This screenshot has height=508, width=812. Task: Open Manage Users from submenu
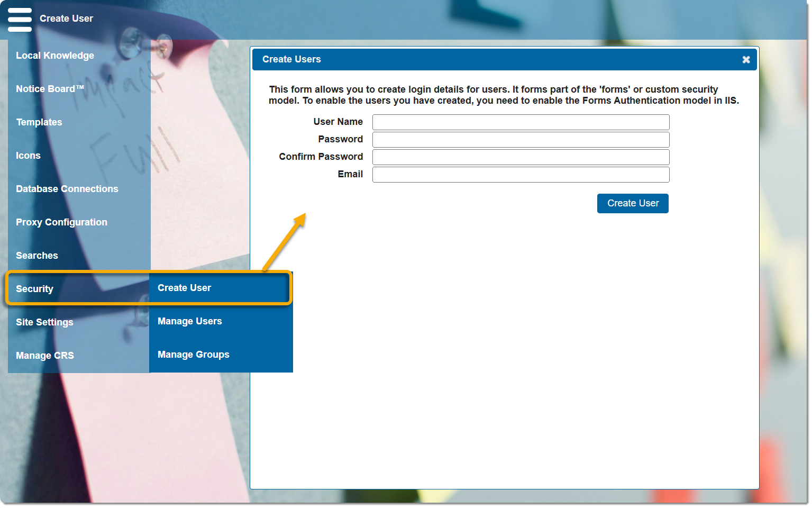click(x=190, y=321)
